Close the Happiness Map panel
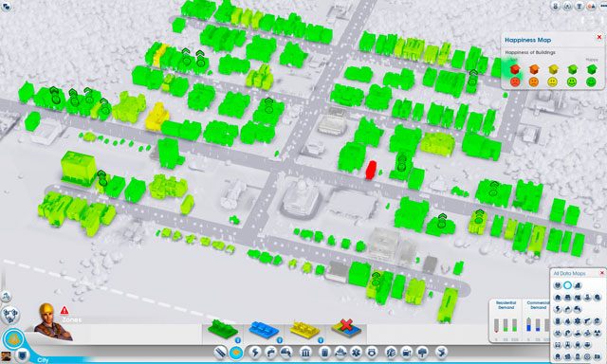Screen dimensions: 607x364 (x=599, y=37)
